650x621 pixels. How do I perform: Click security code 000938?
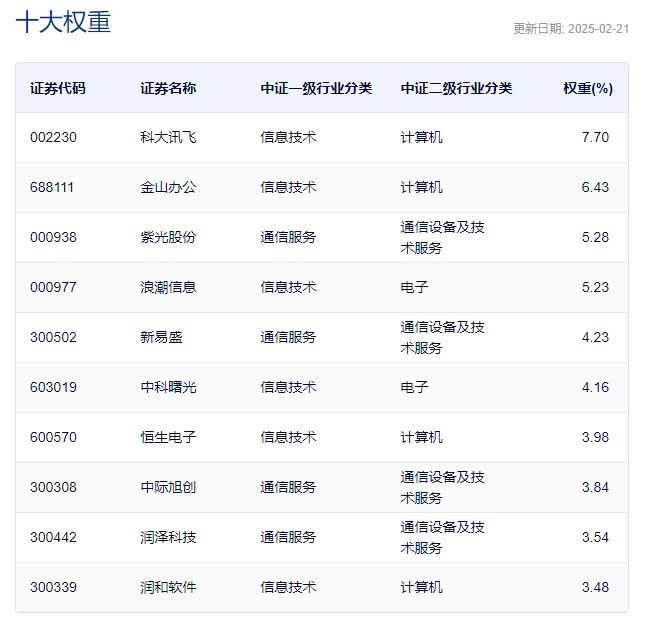(53, 237)
